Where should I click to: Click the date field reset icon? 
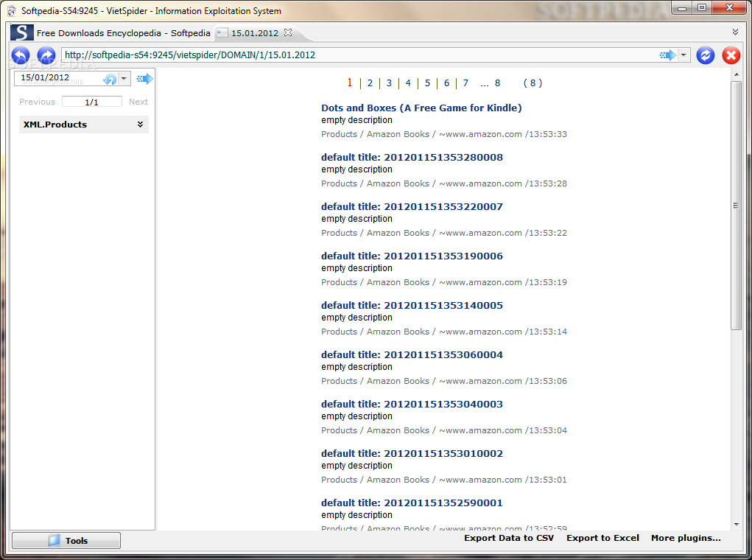tap(110, 79)
